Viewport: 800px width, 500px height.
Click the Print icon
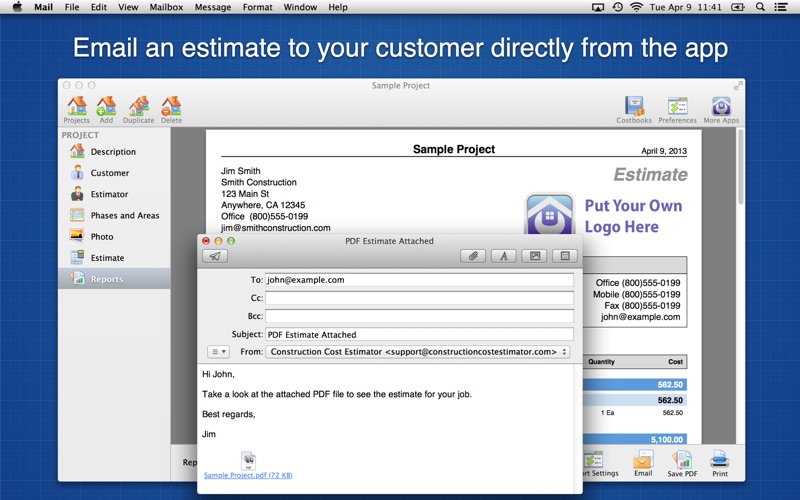tap(719, 462)
